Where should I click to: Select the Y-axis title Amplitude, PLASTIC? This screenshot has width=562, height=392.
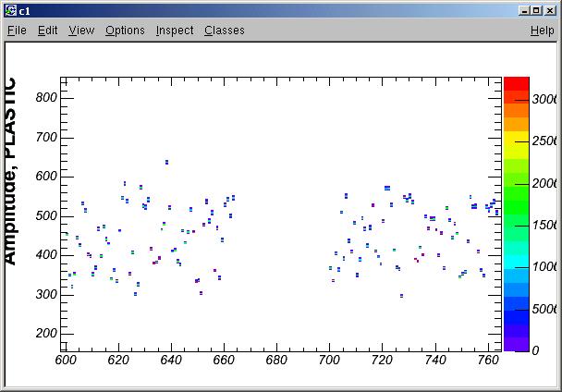(10, 171)
